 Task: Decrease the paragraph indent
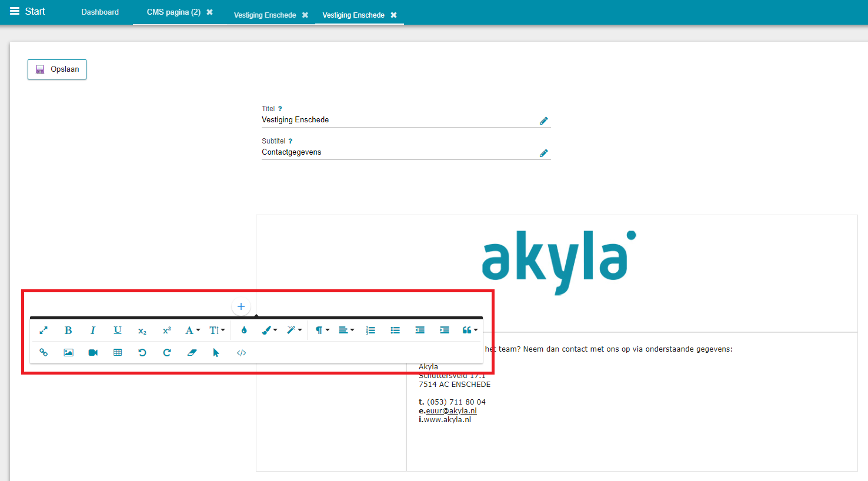click(x=420, y=330)
